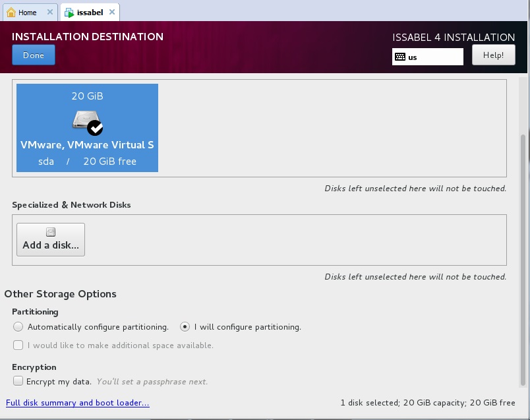
Task: Click the Encryption section label
Action: pos(34,367)
